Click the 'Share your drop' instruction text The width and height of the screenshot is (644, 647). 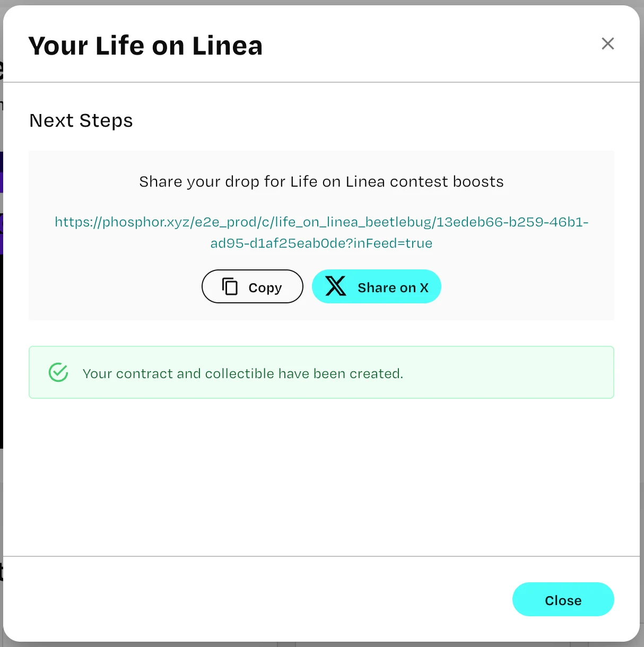(x=321, y=182)
